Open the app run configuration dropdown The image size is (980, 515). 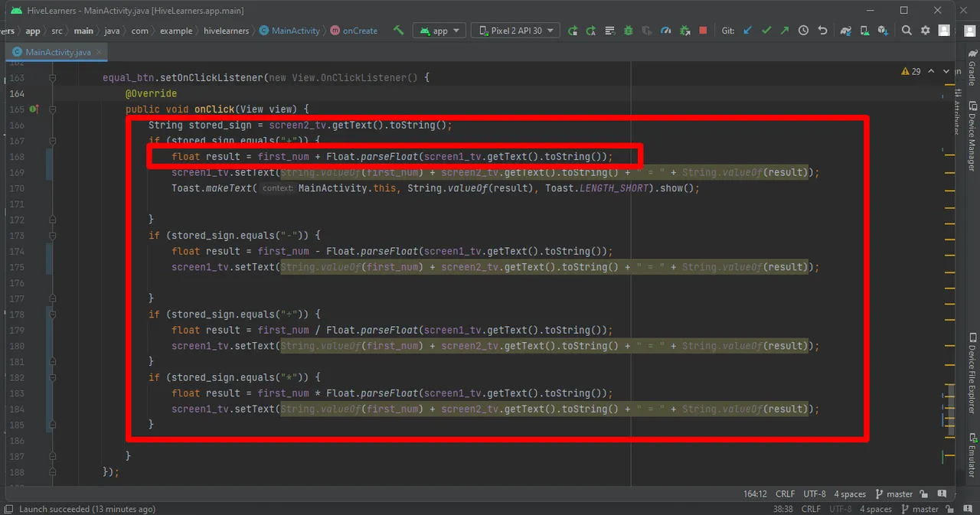pos(439,31)
